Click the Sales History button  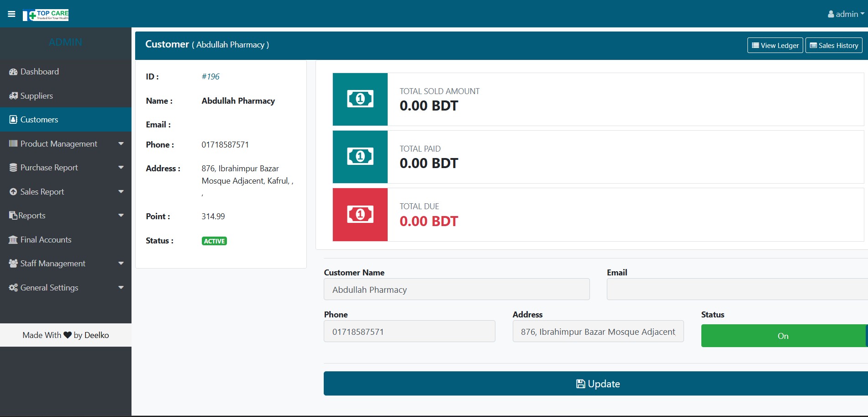point(833,45)
